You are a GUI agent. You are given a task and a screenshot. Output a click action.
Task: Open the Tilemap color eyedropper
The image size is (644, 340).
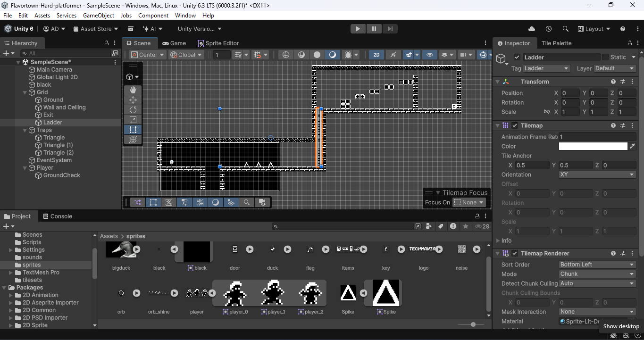632,146
